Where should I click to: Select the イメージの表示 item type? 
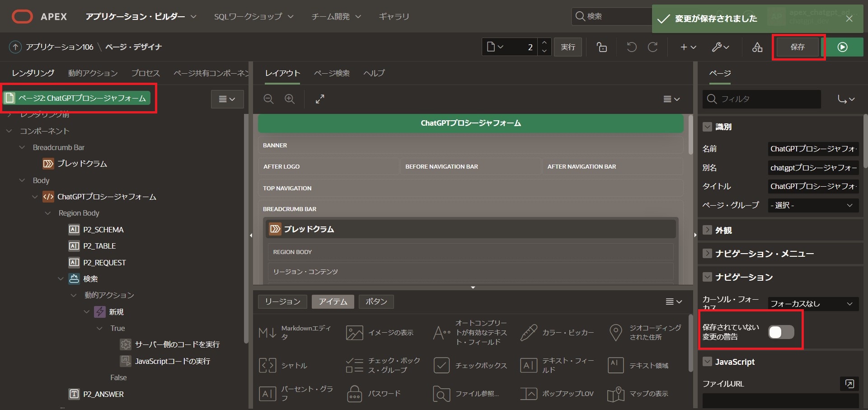(380, 333)
